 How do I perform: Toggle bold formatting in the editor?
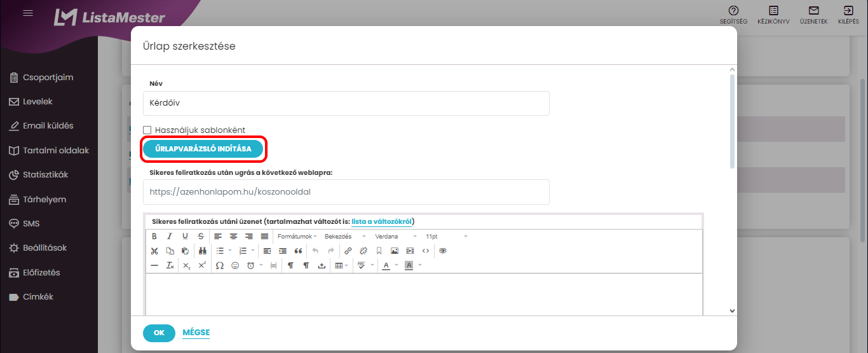(154, 236)
